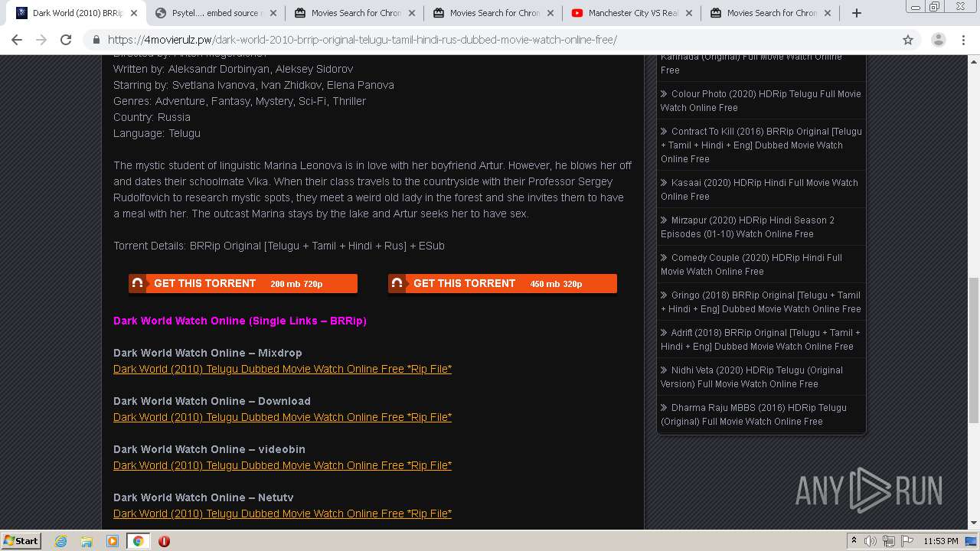Switch to Manchester City VS Real YouTube tab
980x551 pixels.
click(x=632, y=13)
